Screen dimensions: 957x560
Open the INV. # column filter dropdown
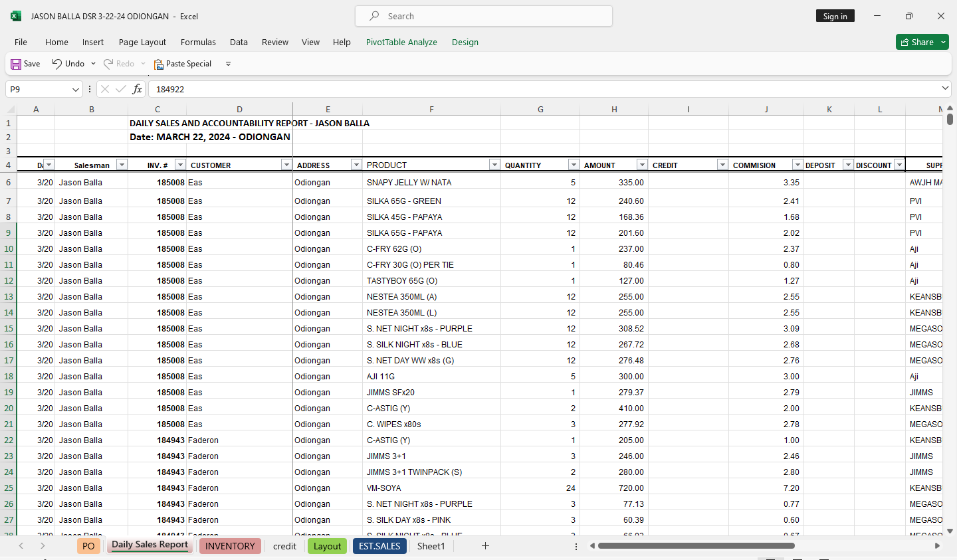click(x=180, y=165)
